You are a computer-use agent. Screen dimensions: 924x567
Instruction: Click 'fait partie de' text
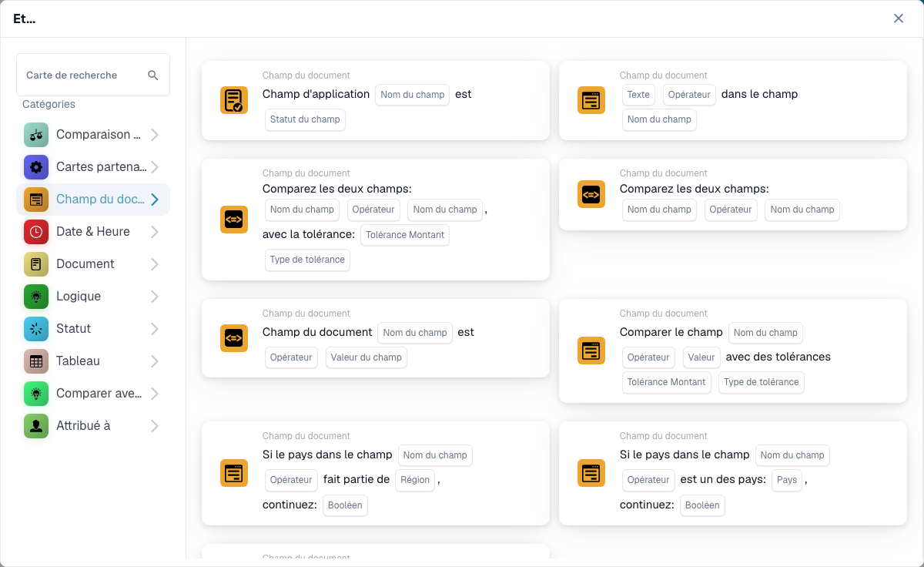click(357, 479)
